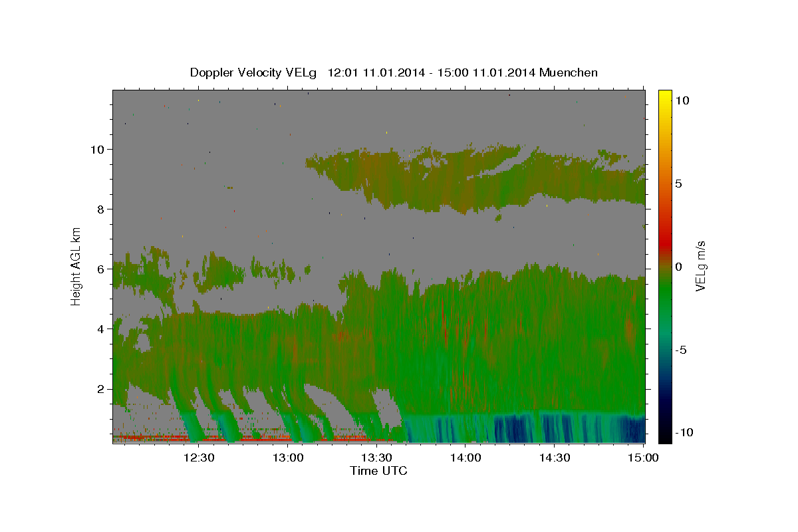Viewport: 798px width, 532px height.
Task: Click the colorbar value -10 label
Action: coord(684,433)
